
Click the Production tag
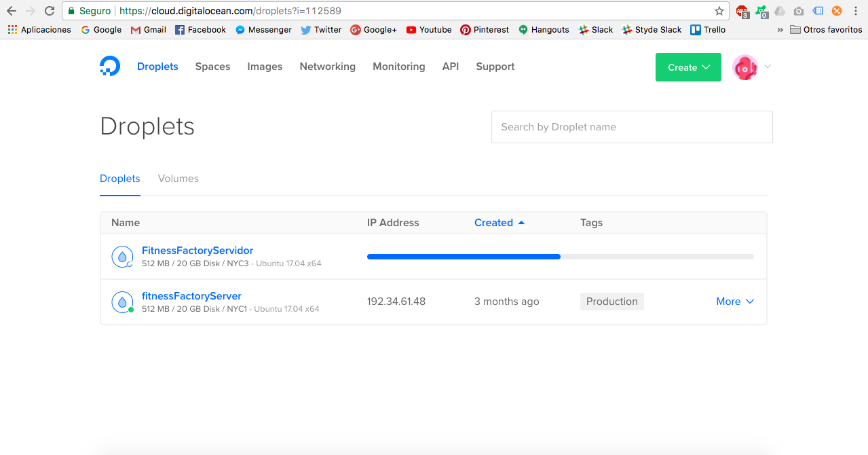pyautogui.click(x=612, y=302)
